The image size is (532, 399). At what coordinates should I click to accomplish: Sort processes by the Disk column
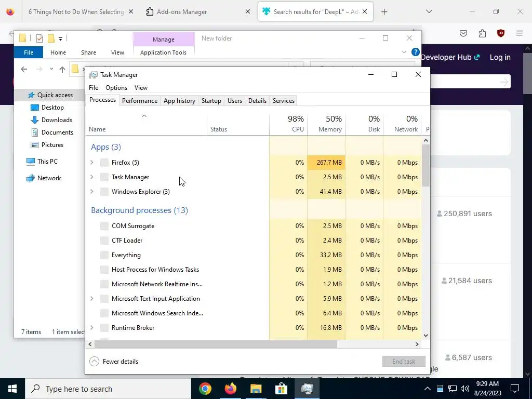[x=364, y=124]
